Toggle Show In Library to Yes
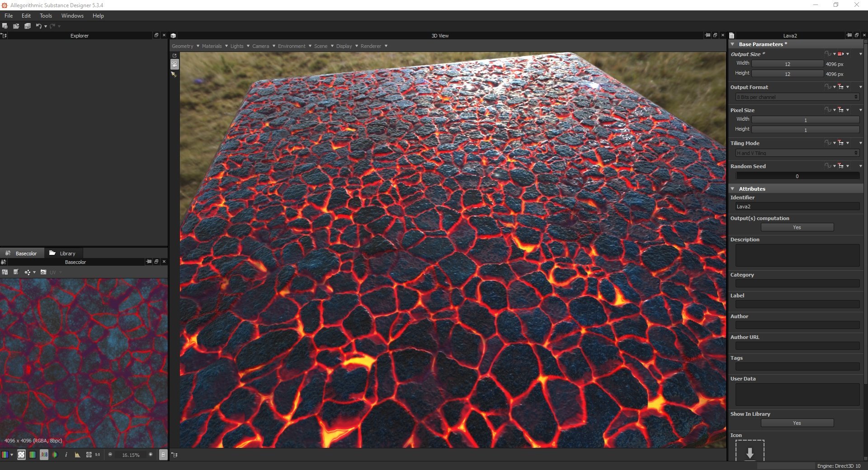Viewport: 868px width, 470px height. 797,423
